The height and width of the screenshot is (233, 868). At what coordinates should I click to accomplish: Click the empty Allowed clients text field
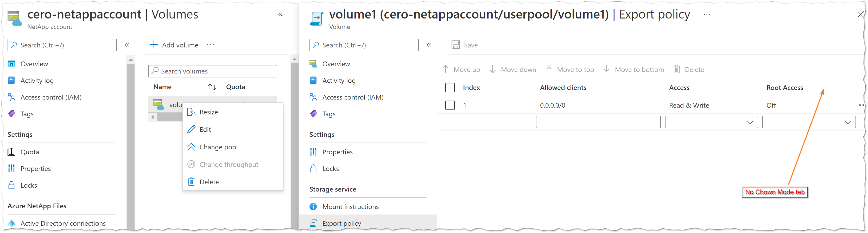(x=598, y=122)
